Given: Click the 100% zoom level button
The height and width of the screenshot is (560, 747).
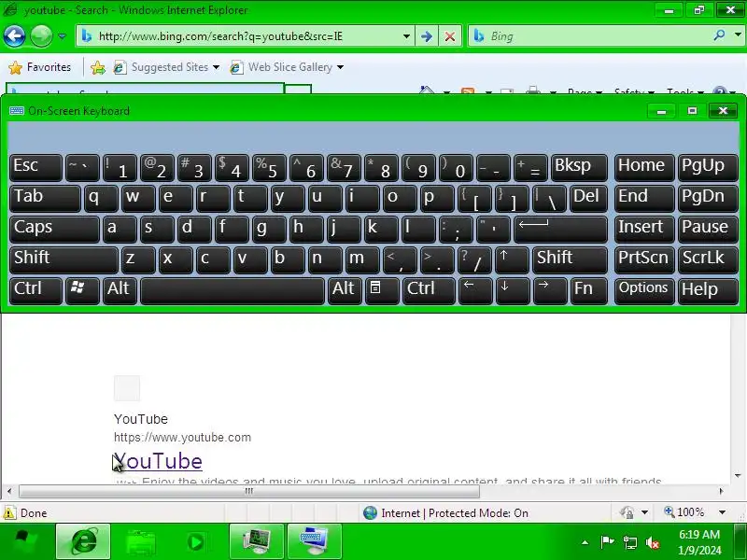Looking at the screenshot, I should coord(684,512).
